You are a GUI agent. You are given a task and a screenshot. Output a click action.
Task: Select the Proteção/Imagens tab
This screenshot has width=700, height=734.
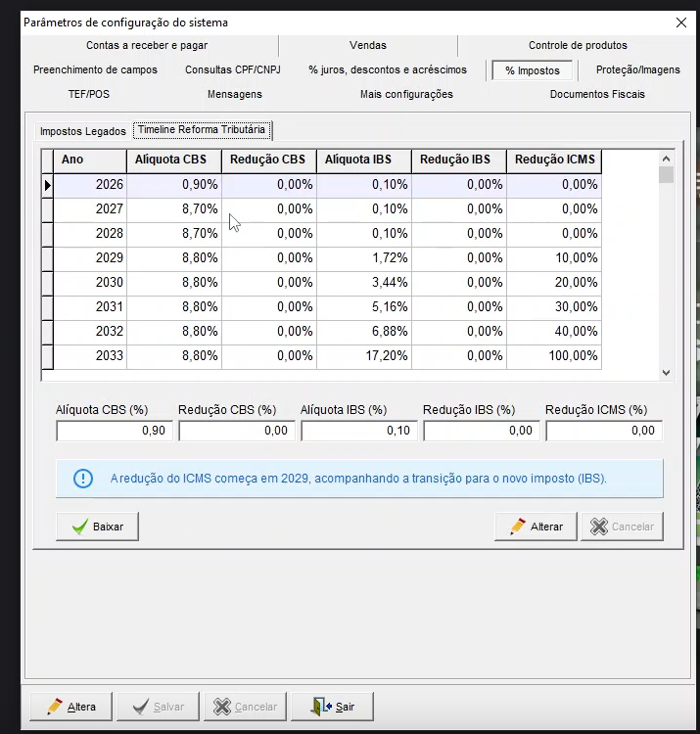pos(637,70)
